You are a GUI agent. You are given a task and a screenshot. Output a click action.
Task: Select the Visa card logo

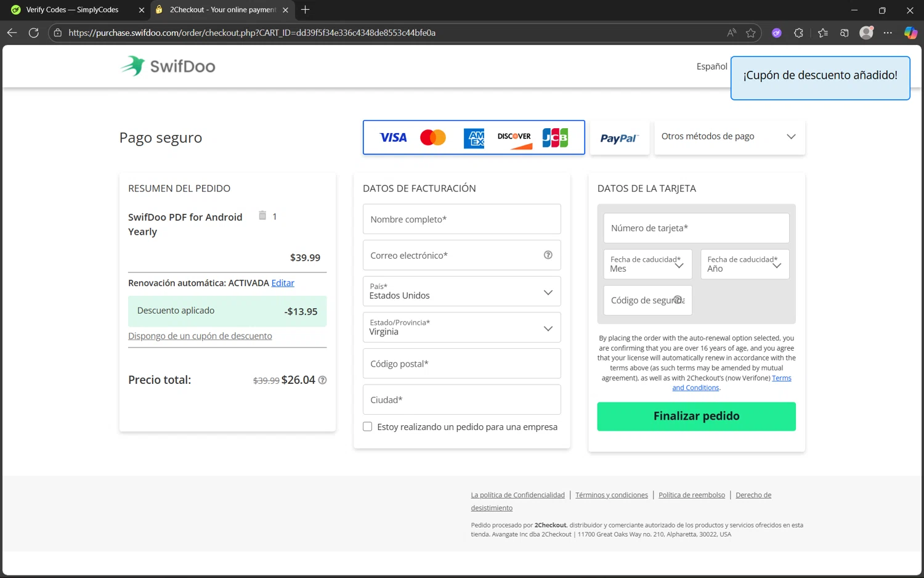[393, 137]
